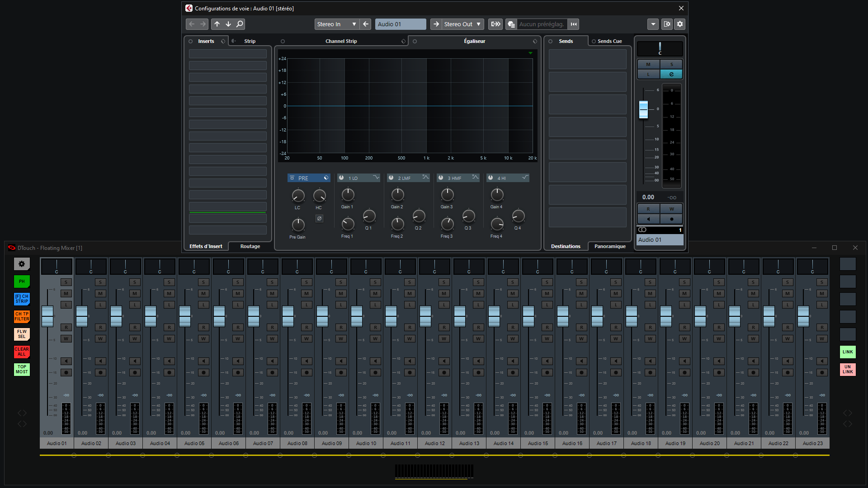868x488 pixels.
Task: Open the direct routing export icon
Action: coord(496,24)
